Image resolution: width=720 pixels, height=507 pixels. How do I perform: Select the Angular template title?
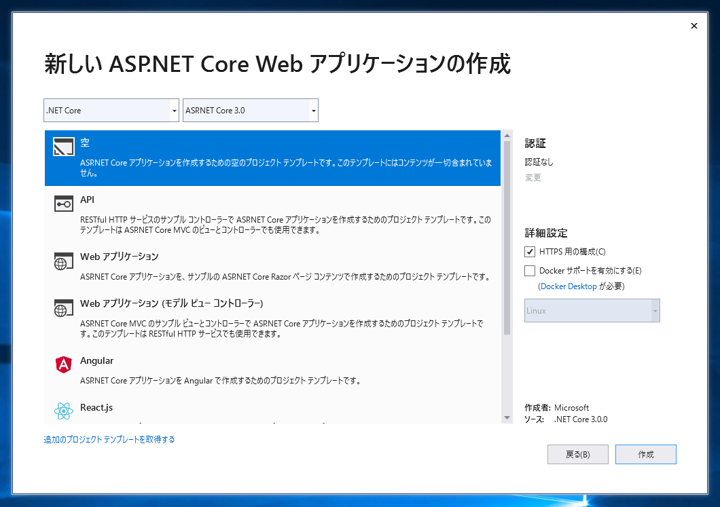click(96, 361)
